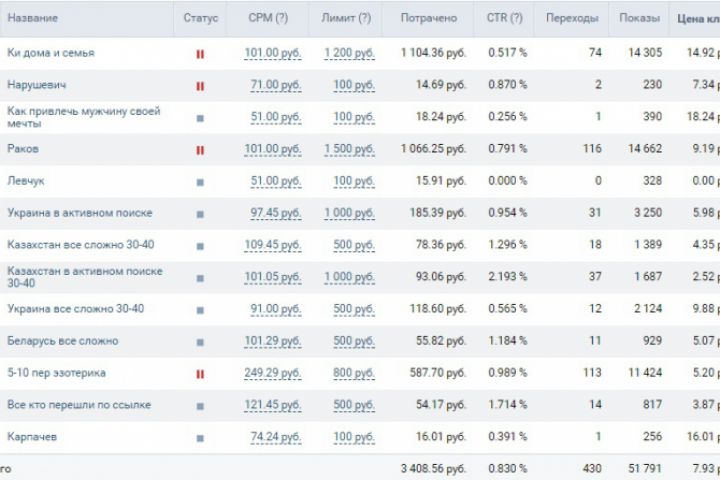Open the campaign Все кто перешли по ссылке
Viewport: 720px width, 480px height.
[x=79, y=405]
